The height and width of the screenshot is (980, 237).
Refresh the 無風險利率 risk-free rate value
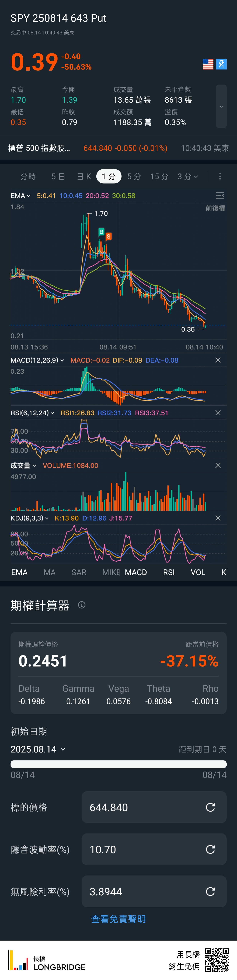pyautogui.click(x=210, y=891)
